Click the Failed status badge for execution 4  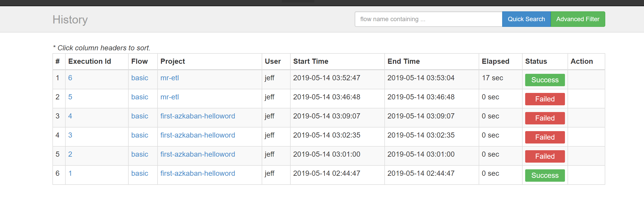[545, 118]
